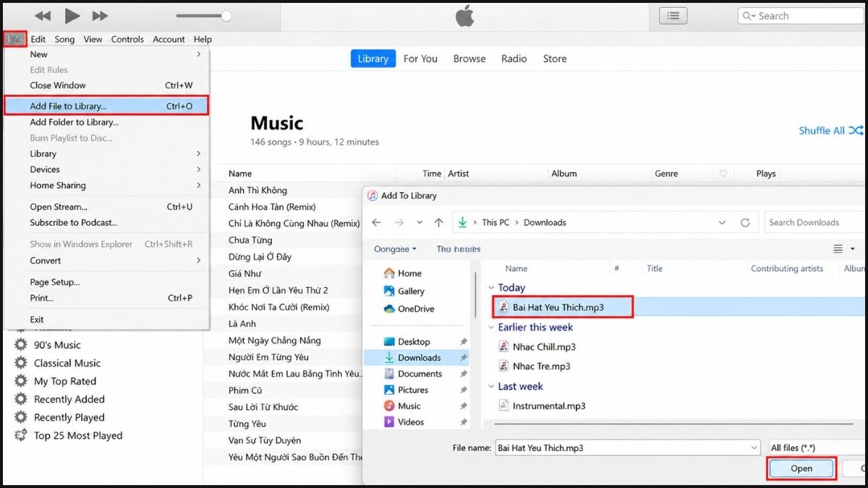Open the Account menu

[169, 39]
